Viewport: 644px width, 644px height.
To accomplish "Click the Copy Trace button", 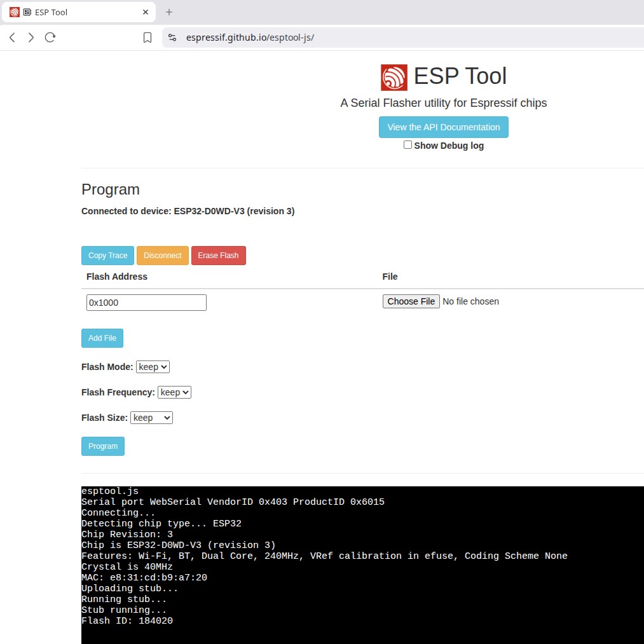I will [107, 256].
